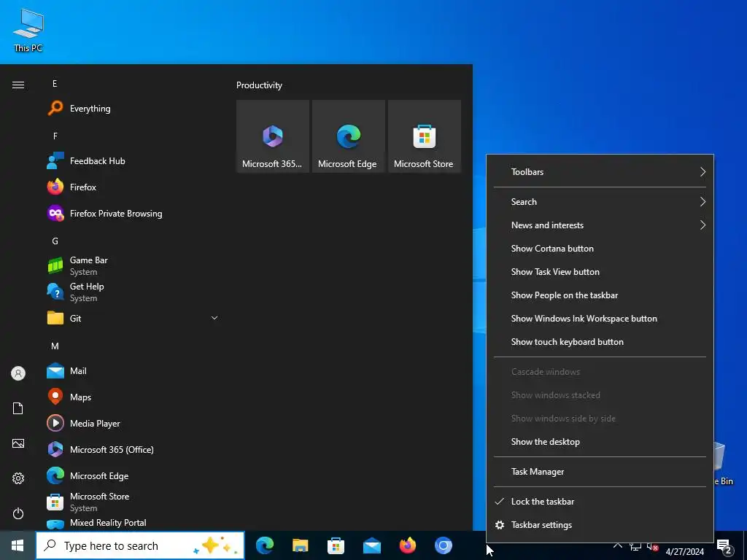Open Microsoft Edge from the taskbar
This screenshot has width=747, height=560.
pos(265,545)
